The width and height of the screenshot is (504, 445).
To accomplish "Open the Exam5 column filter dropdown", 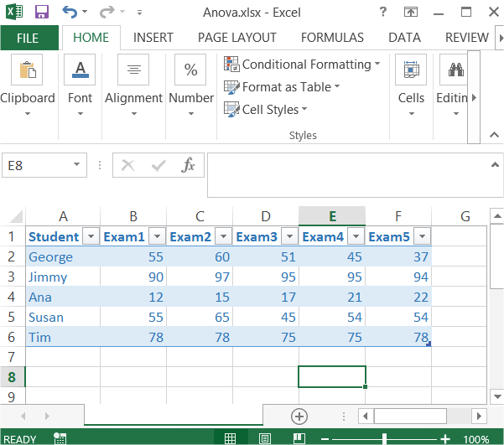I will click(422, 236).
